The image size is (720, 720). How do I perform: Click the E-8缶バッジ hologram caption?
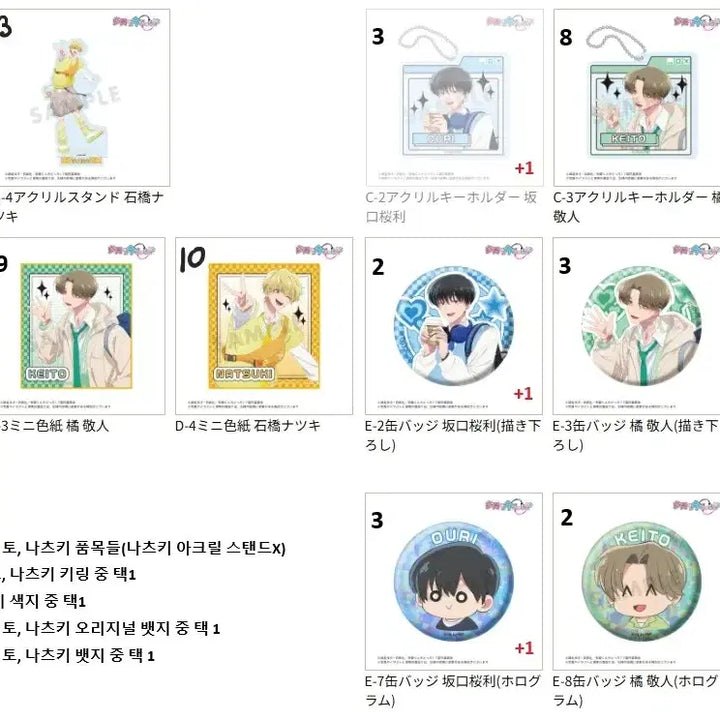[x=636, y=691]
